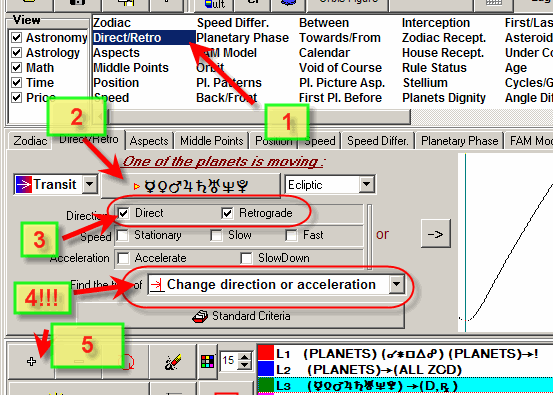Expand Change direction or acceleration dropdown
This screenshot has height=395, width=553.
tap(396, 284)
